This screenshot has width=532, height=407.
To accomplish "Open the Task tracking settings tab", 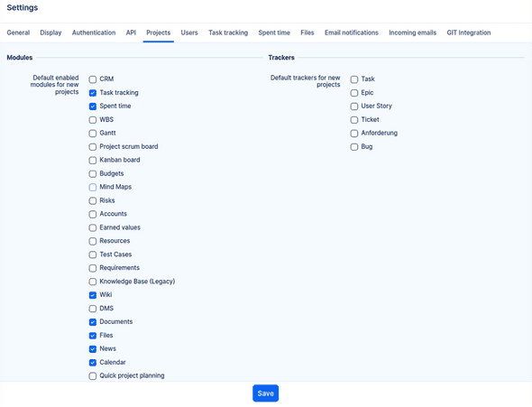I will [x=228, y=32].
